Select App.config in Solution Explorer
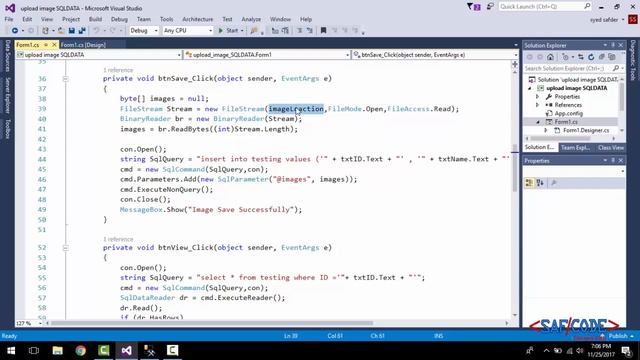The image size is (640, 360). pyautogui.click(x=568, y=113)
